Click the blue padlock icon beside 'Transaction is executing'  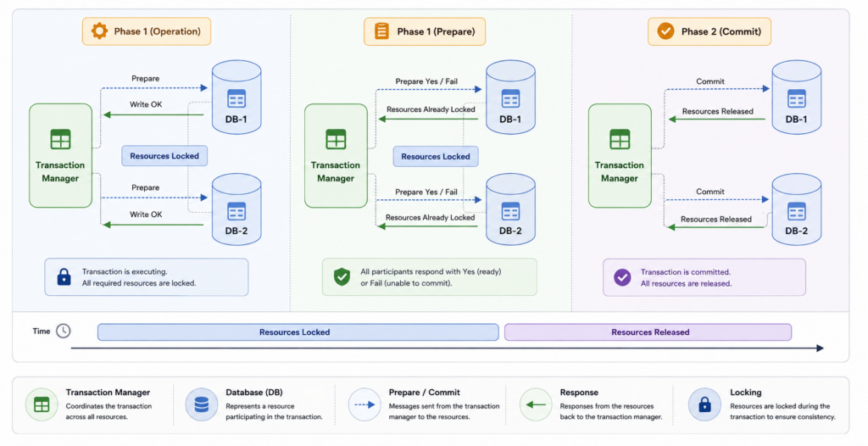64,276
